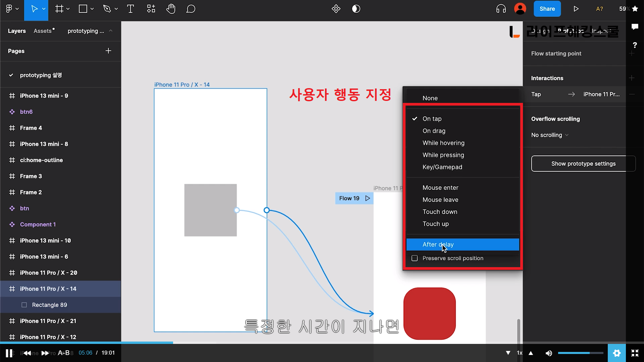Click the Share button
This screenshot has width=644, height=362.
[x=547, y=9]
